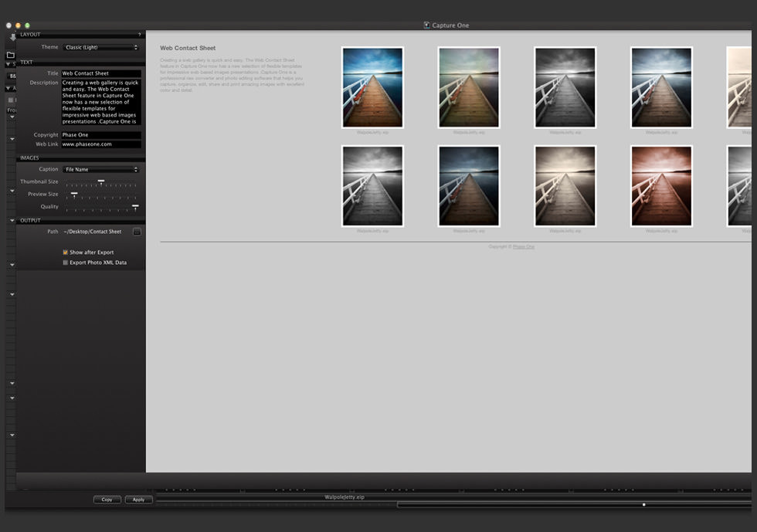Click the Title field containing Web Contact Sheet

(101, 73)
